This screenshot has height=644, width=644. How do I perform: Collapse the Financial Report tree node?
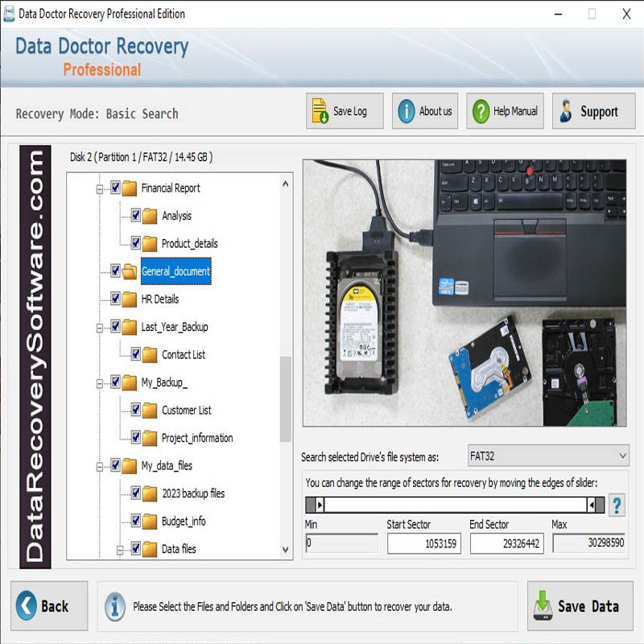99,189
